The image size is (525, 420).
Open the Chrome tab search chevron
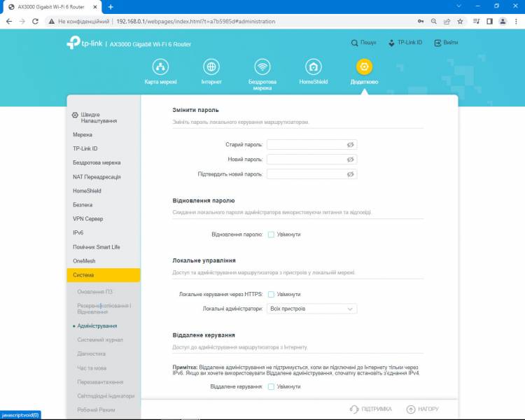(458, 6)
